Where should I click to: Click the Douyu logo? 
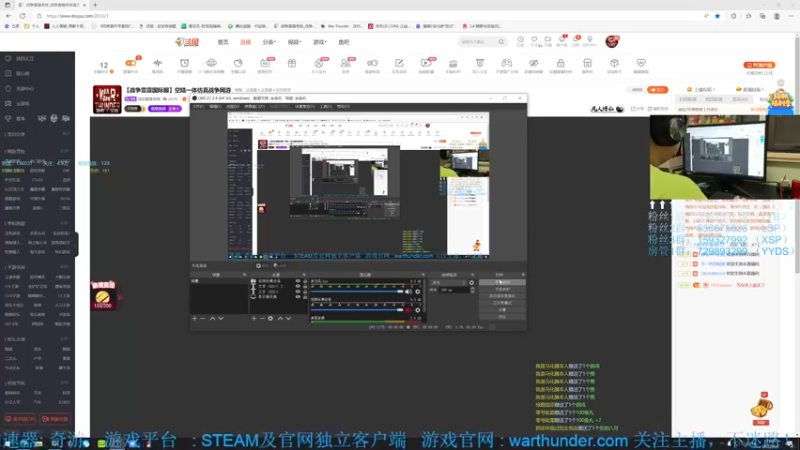pos(187,42)
